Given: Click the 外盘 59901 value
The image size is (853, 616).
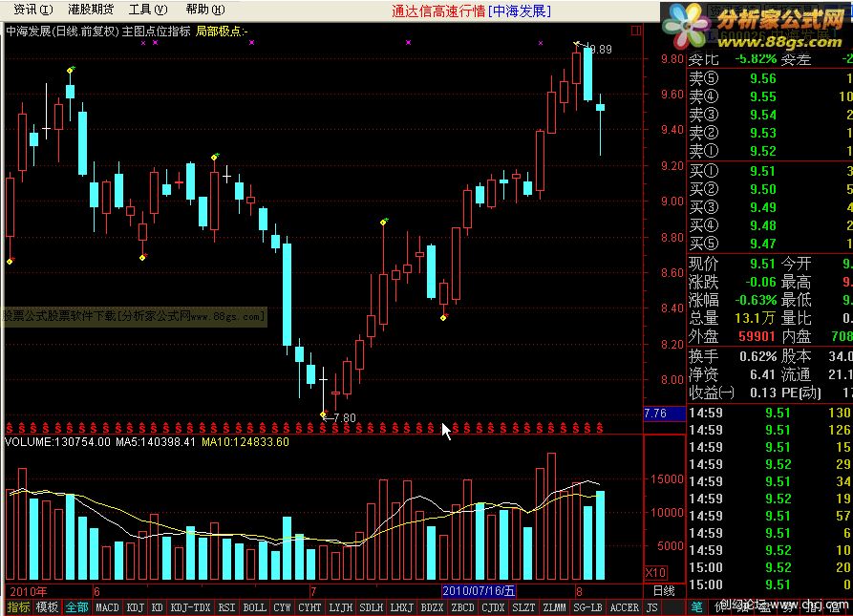Looking at the screenshot, I should pos(757,336).
